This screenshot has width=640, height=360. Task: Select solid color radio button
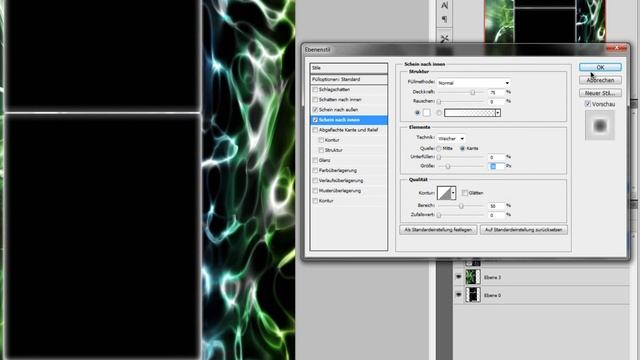(x=417, y=113)
